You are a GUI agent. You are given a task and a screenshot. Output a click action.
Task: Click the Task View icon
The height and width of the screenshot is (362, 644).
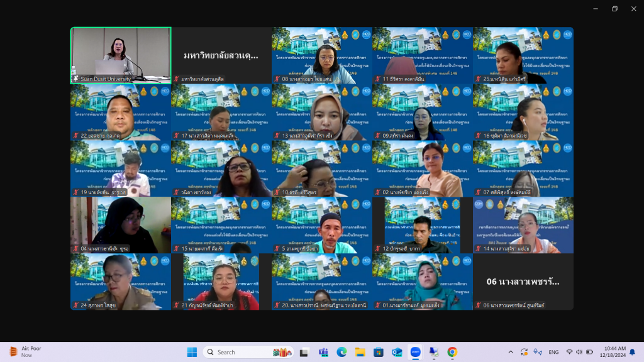(x=304, y=352)
